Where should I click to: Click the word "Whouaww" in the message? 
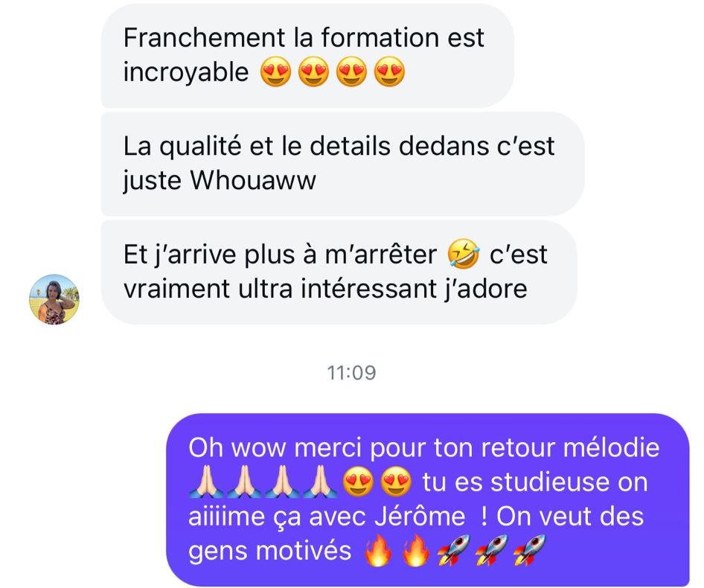[x=253, y=181]
